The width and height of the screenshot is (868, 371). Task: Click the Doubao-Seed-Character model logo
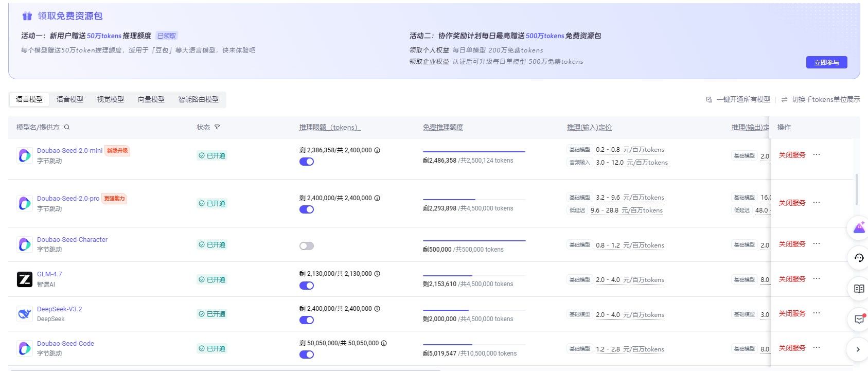point(25,244)
